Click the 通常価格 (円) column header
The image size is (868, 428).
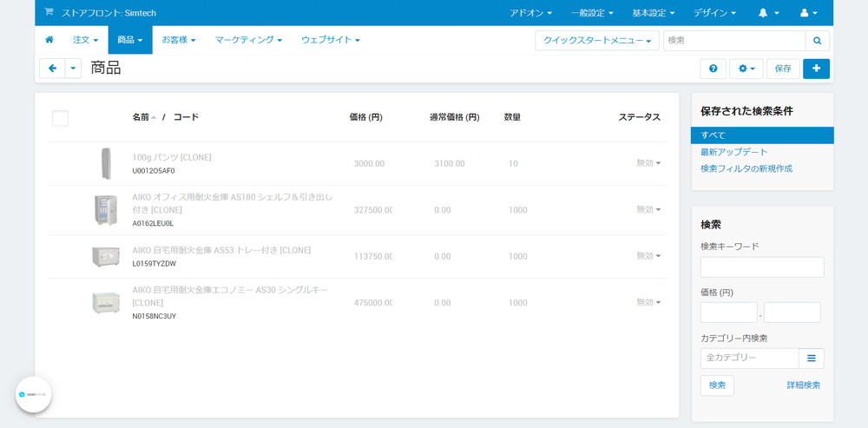click(x=455, y=117)
